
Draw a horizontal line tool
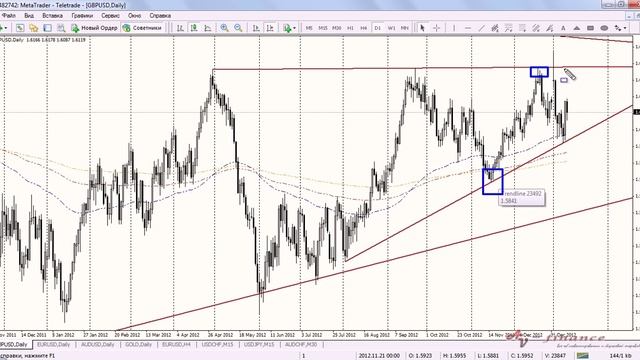point(468,28)
